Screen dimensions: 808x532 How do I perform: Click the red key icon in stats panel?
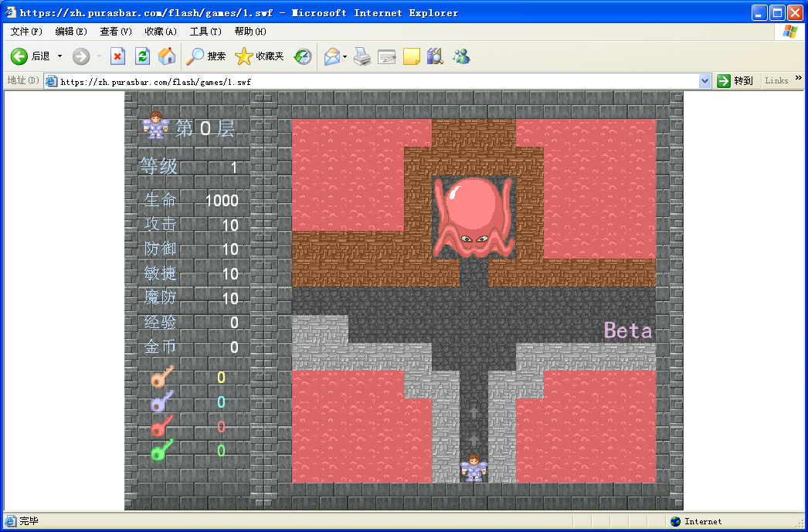[161, 425]
